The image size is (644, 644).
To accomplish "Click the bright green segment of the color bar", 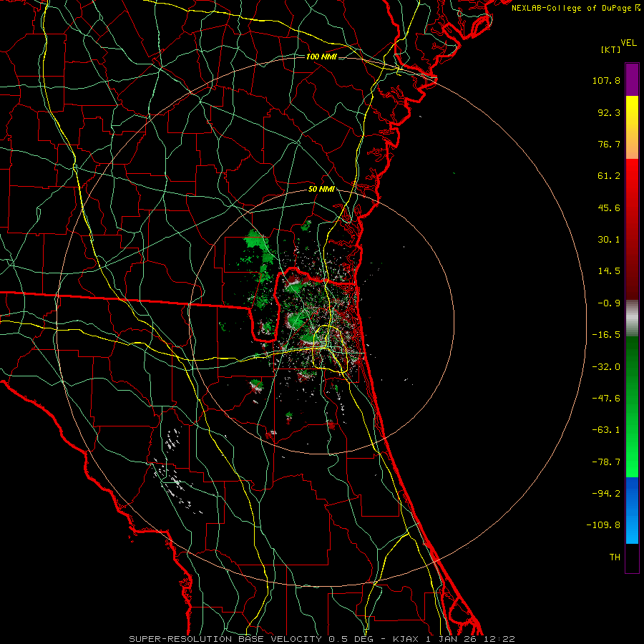I will [632, 406].
